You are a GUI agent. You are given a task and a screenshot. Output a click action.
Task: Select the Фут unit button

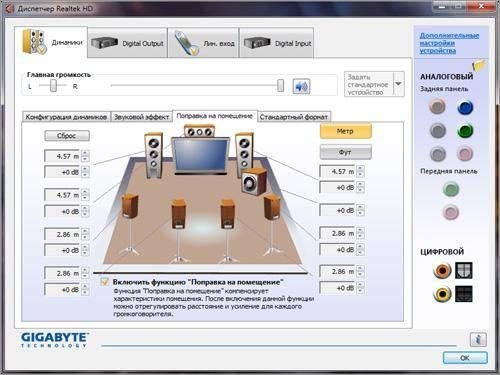point(345,152)
